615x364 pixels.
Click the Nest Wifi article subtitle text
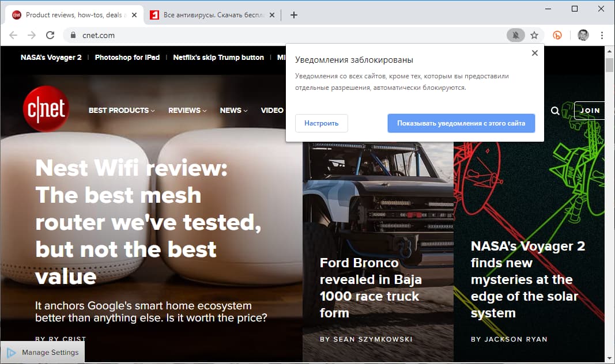click(x=151, y=312)
